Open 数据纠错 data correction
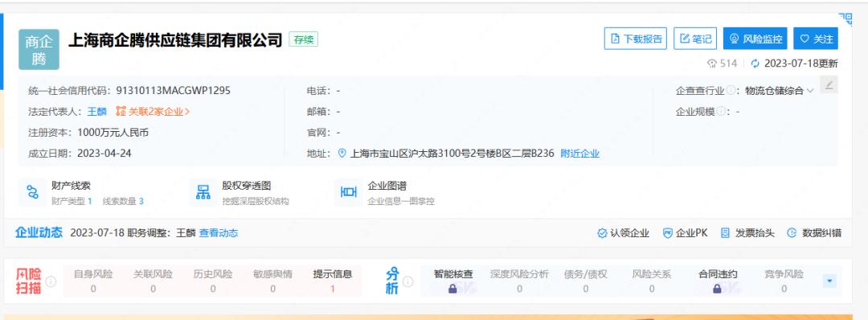Image resolution: width=868 pixels, height=320 pixels. pyautogui.click(x=821, y=233)
